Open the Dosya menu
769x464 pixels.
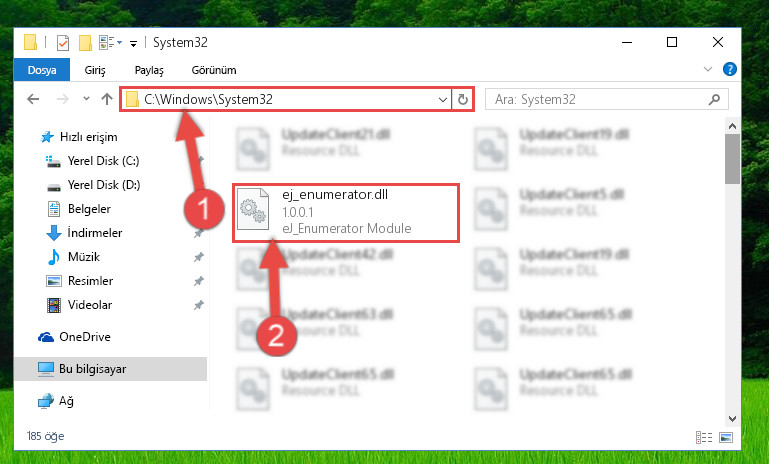(x=42, y=70)
